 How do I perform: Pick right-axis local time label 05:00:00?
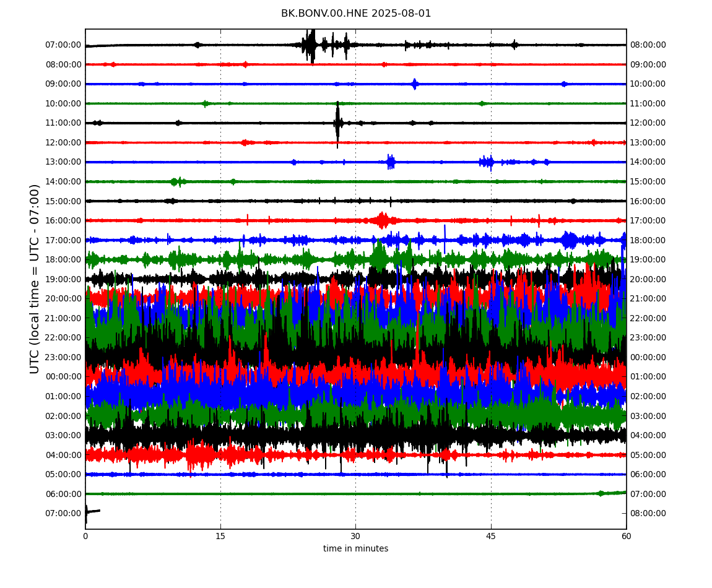(648, 455)
